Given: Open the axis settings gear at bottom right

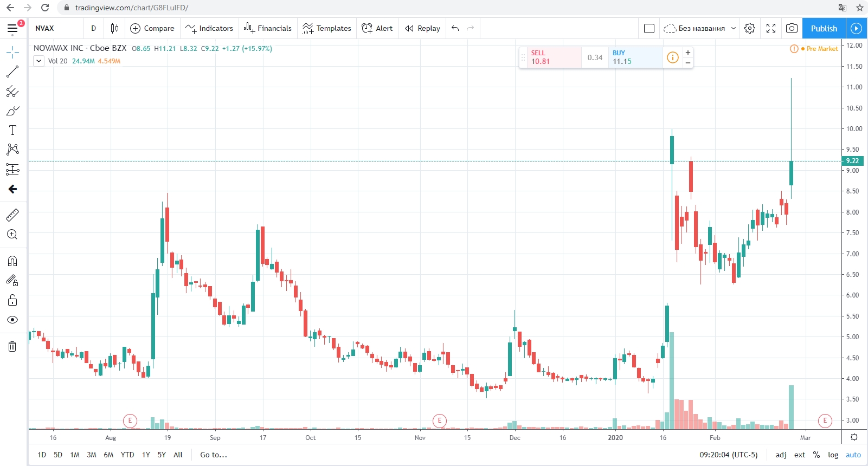Looking at the screenshot, I should pyautogui.click(x=854, y=437).
